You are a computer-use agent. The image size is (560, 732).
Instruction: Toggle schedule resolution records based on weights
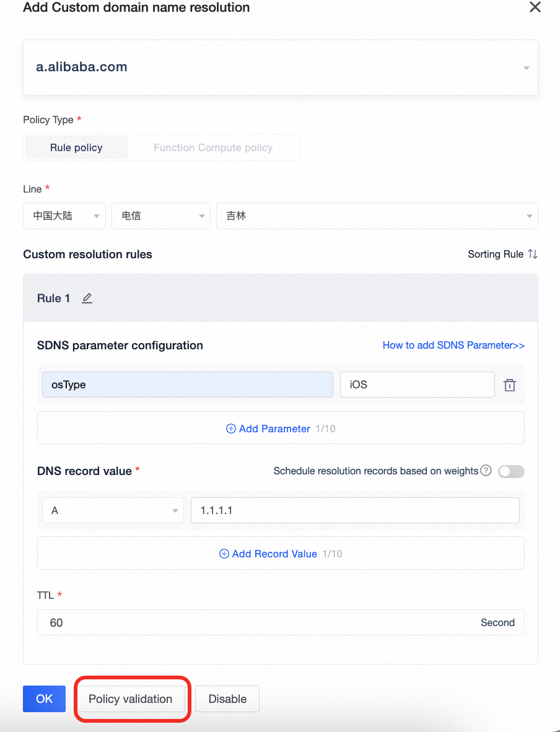tap(511, 471)
